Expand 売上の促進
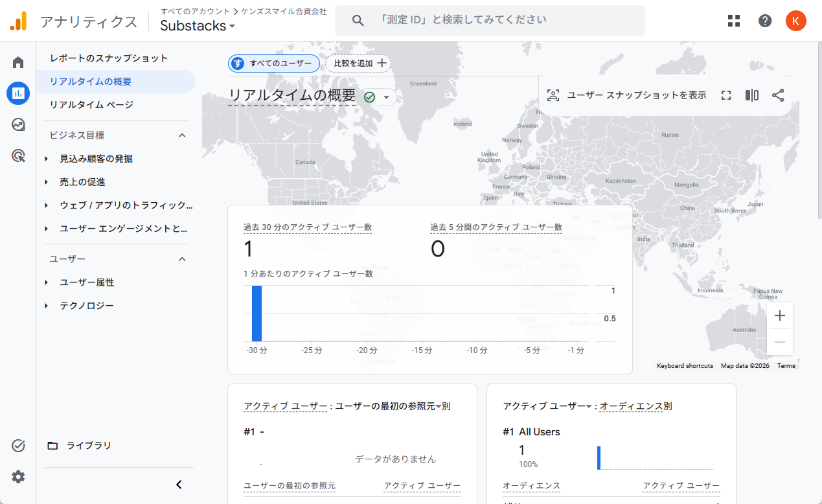This screenshot has width=822, height=504. [47, 182]
